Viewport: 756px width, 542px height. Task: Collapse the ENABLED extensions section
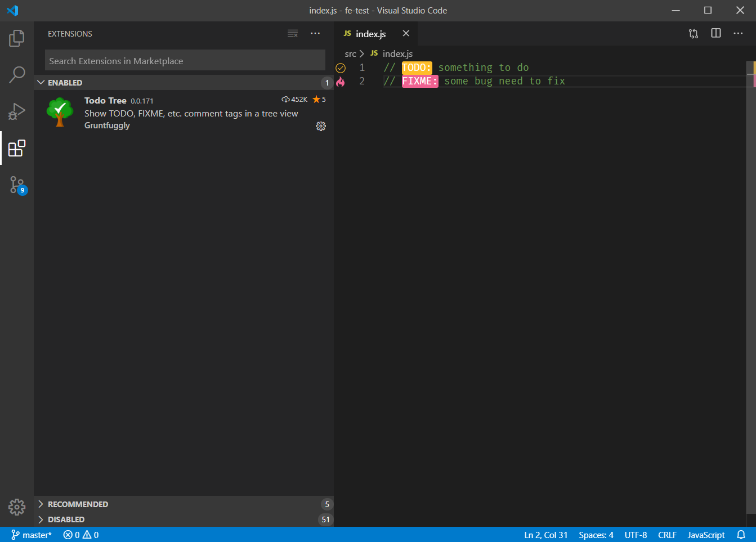pos(184,82)
